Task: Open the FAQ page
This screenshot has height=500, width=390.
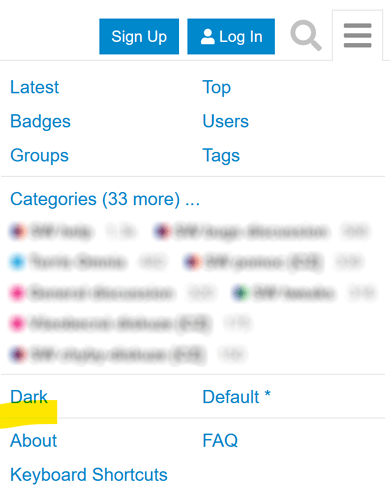Action: coord(220,441)
